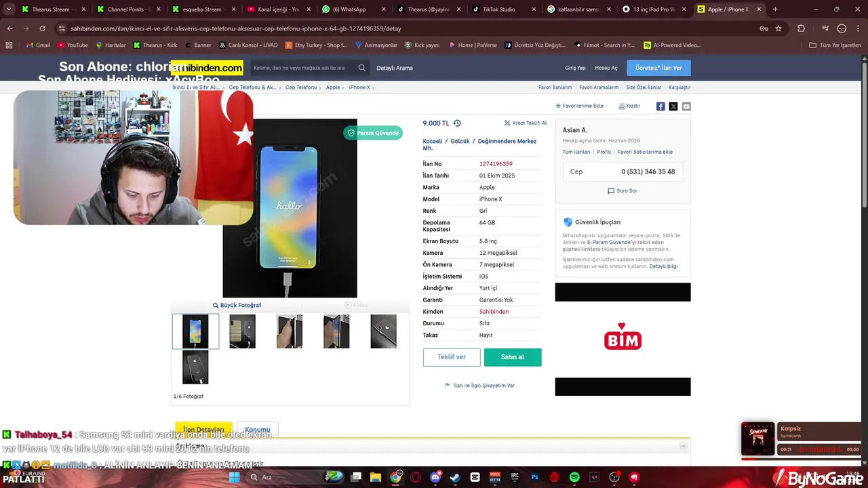The width and height of the screenshot is (868, 488).
Task: Open Chrome from taskbar
Action: (395, 477)
